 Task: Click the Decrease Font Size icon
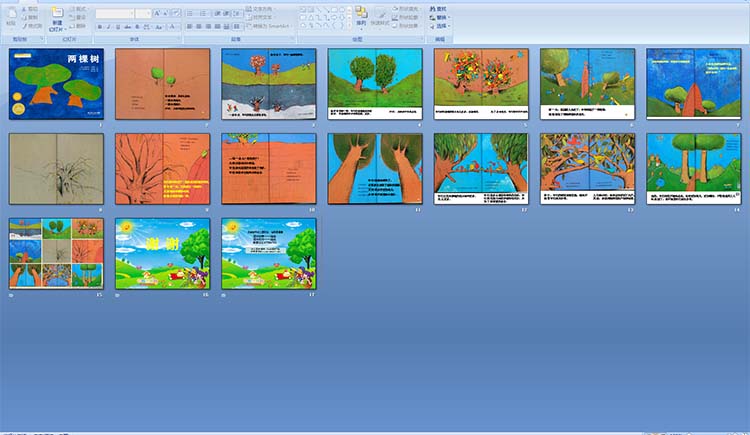165,13
